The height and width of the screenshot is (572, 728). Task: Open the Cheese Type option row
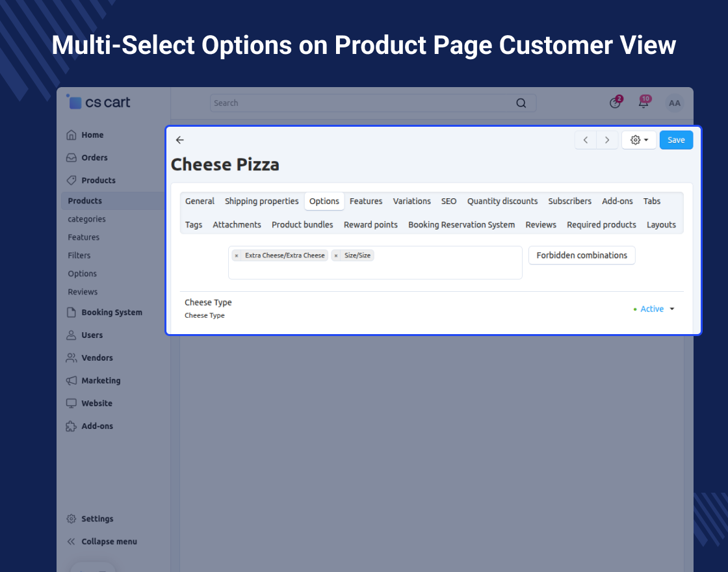[x=208, y=303]
